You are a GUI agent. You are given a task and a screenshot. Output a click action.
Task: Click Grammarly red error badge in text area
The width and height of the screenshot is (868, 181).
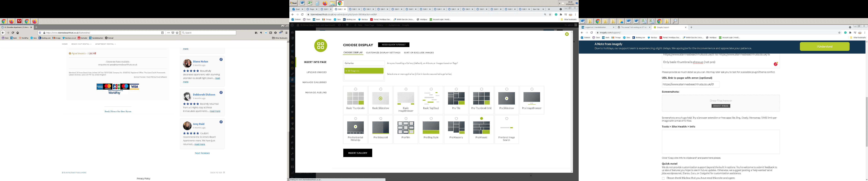tap(776, 64)
